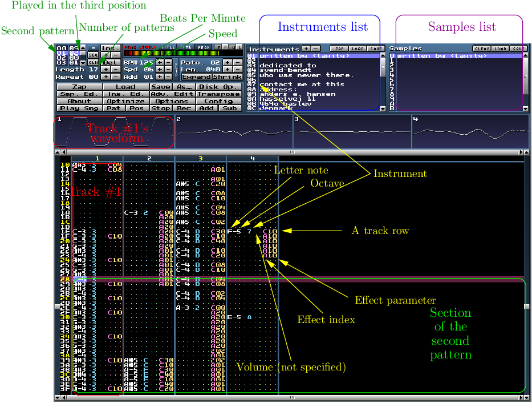The height and width of the screenshot is (403, 532).
Task: Decrease Add value with minus
Action: 168,76
